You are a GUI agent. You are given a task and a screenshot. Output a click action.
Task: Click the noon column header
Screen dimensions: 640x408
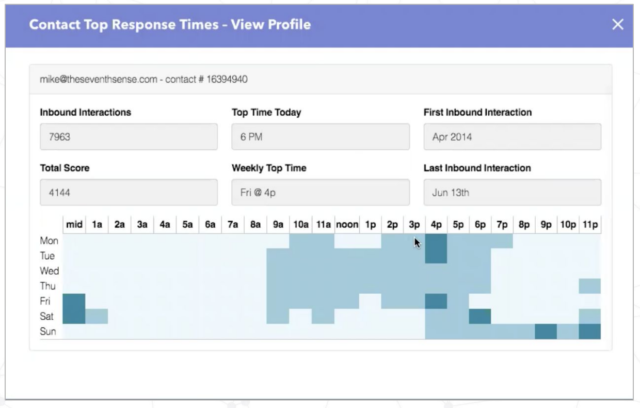point(347,225)
